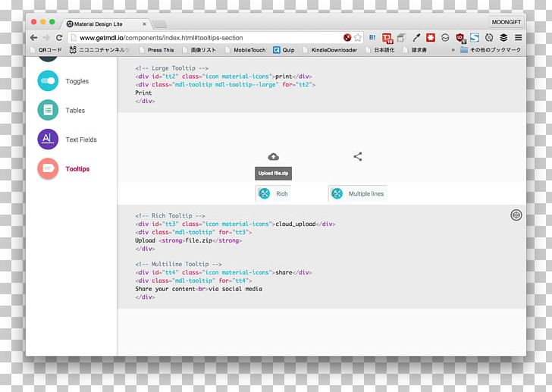Click the Press This bookmark
Viewport: 552px width, 392px height.
[155, 50]
